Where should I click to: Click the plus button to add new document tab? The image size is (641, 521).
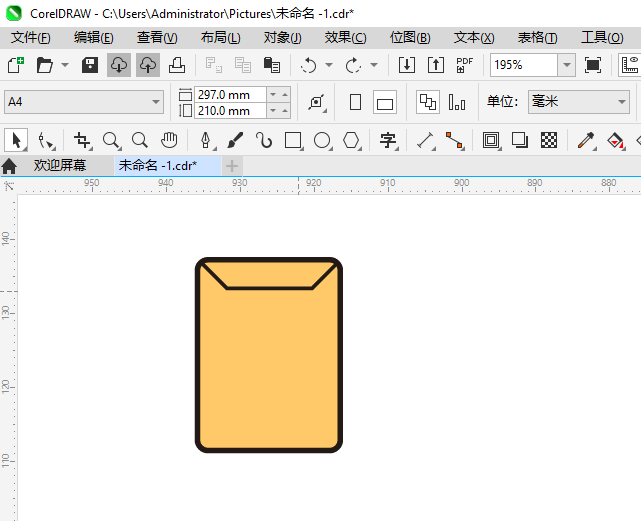pyautogui.click(x=232, y=165)
